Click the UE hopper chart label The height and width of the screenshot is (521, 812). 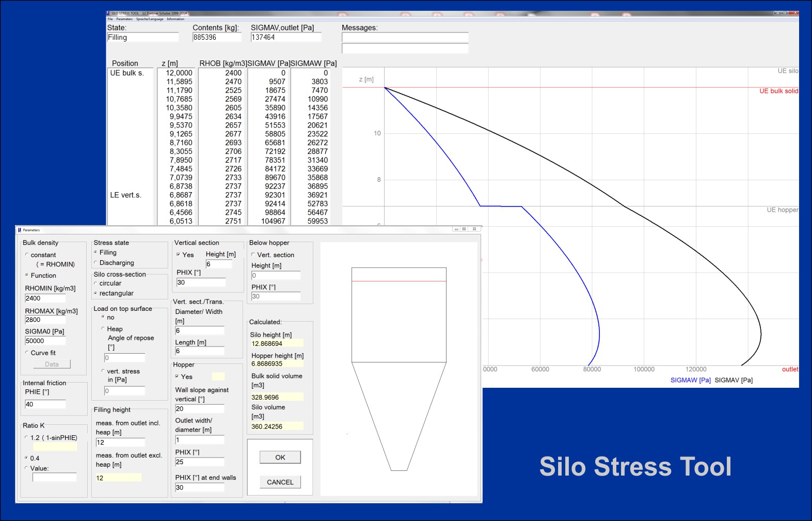(782, 210)
